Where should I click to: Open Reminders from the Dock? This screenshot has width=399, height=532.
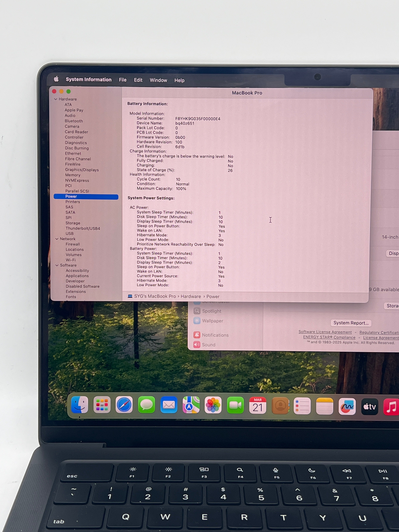click(302, 406)
